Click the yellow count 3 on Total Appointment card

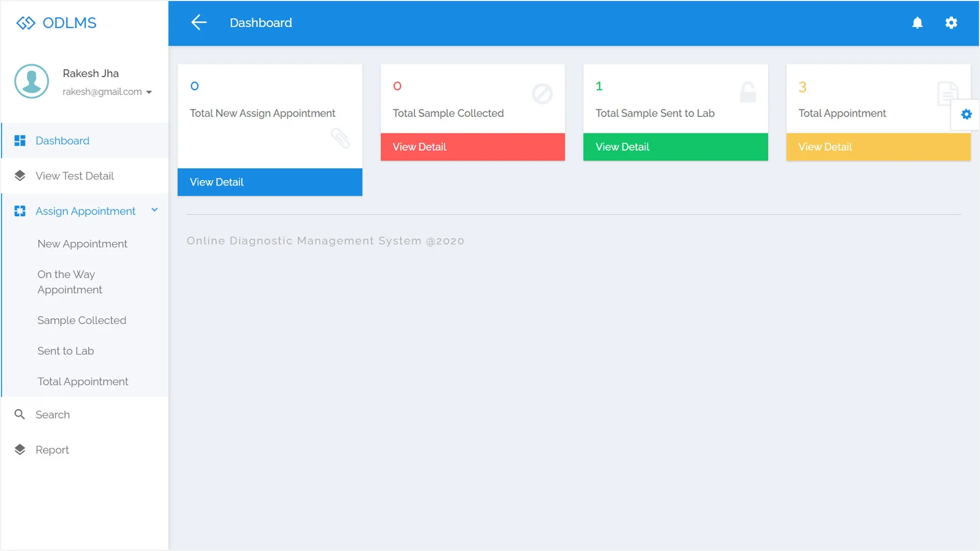click(x=802, y=87)
